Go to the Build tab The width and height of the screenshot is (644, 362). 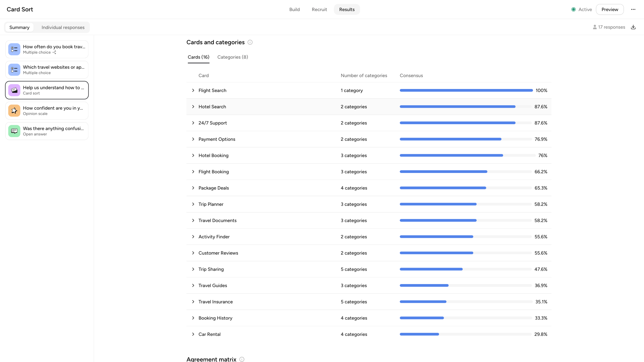(x=294, y=10)
